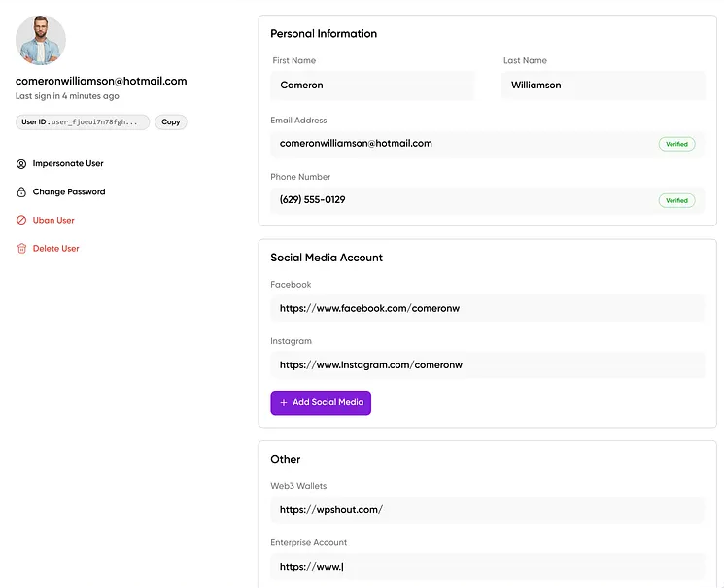
Task: Focus the Email Address field
Action: (x=462, y=144)
